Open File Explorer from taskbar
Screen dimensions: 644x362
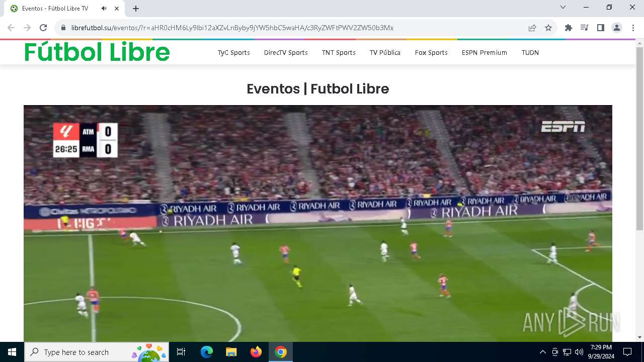[231, 352]
